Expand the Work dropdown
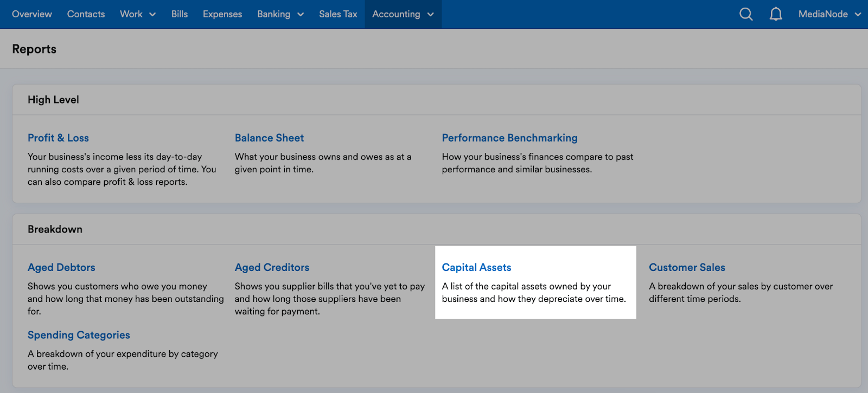Screen dimensions: 868x393 click(x=137, y=14)
